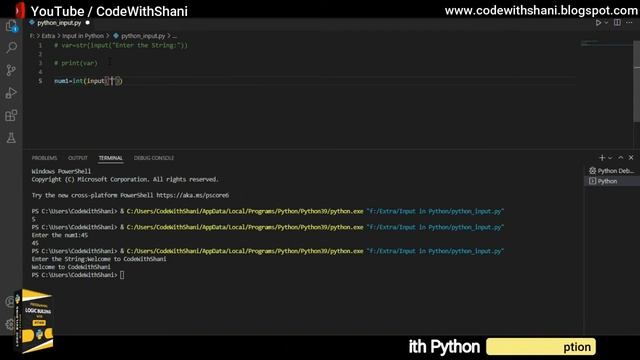640x360 pixels.
Task: Click Input in Python breadcrumb
Action: coord(83,36)
